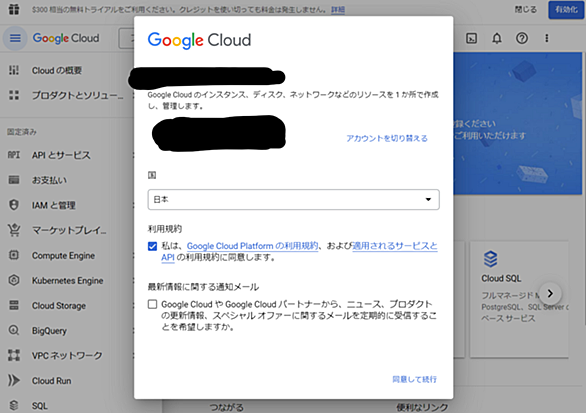The image size is (586, 413).
Task: Click 同意して続行 button
Action: click(x=414, y=379)
